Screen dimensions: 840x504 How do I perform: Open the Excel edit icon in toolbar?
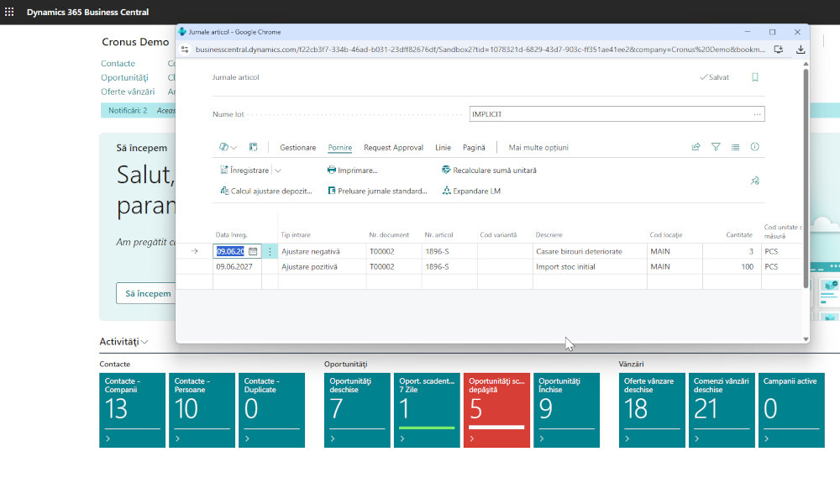254,147
